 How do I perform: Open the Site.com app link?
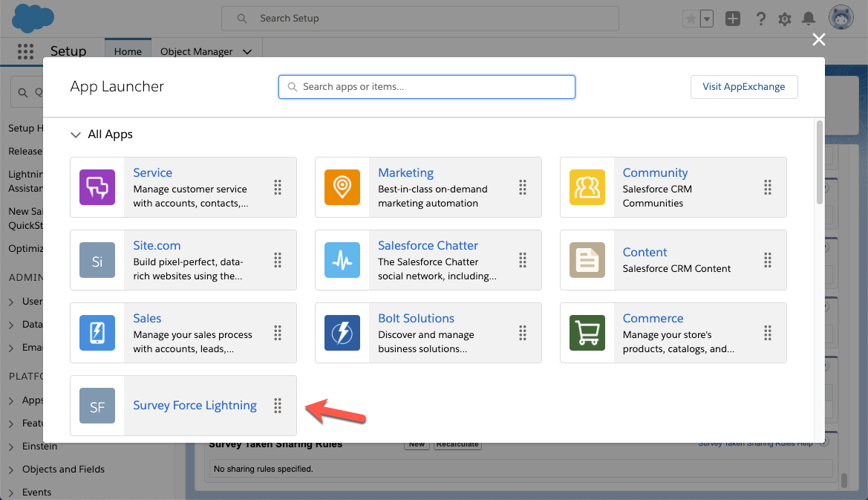(x=157, y=245)
